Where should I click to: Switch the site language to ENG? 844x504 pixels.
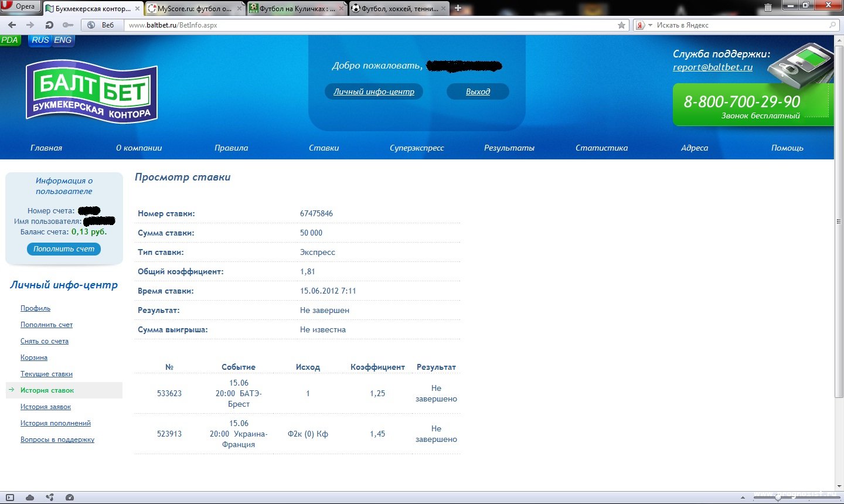63,40
